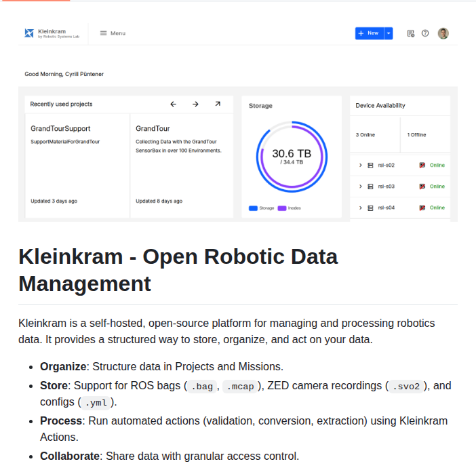Click the 'Recently used projects' heading
This screenshot has height=470, width=476.
pyautogui.click(x=61, y=104)
